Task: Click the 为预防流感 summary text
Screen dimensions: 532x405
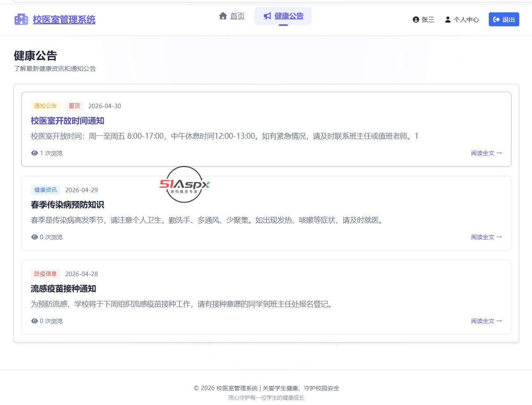Action: point(182,304)
